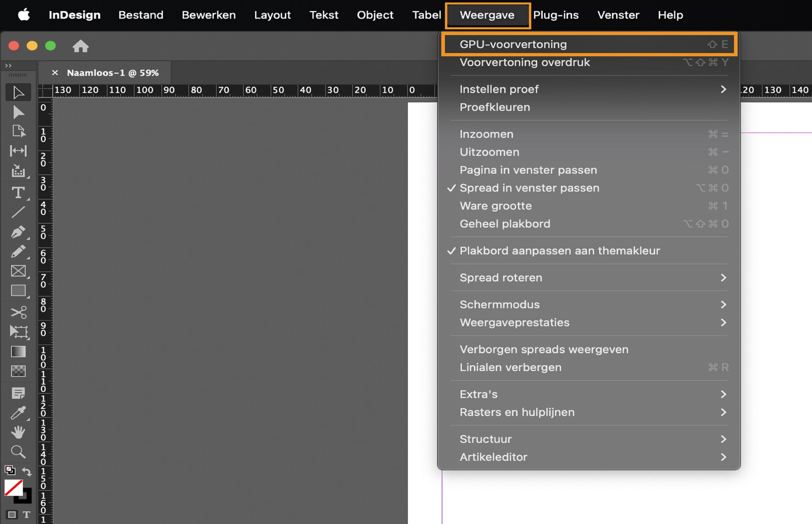Select the Type tool
Screen dimensions: 812x524
(x=18, y=193)
